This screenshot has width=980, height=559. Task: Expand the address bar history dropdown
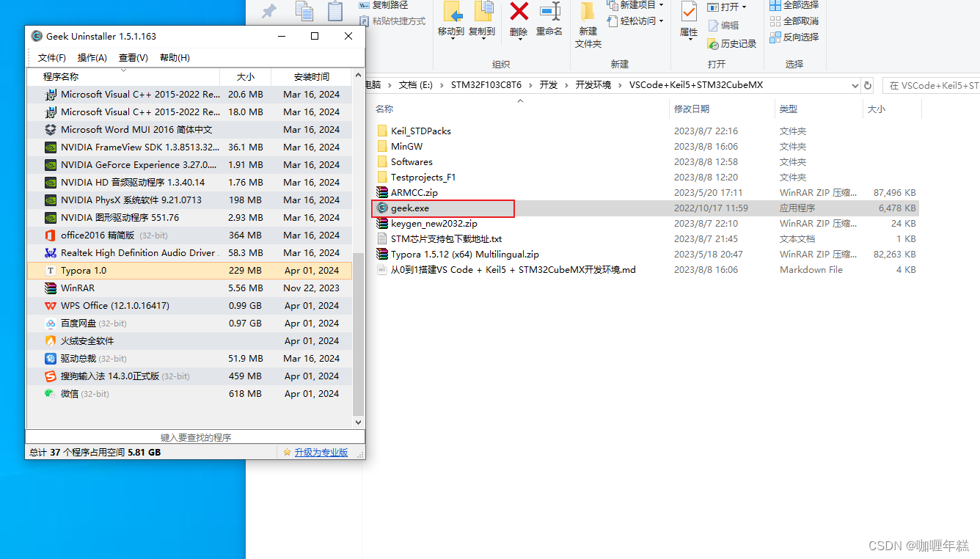tap(855, 85)
